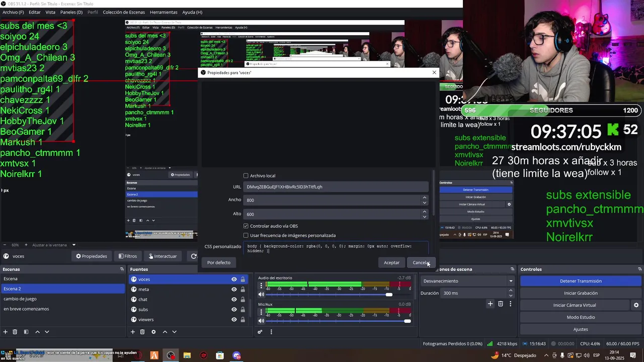This screenshot has width=644, height=362.
Task: Open audio mixer three-dot menu
Action: [x=271, y=332]
